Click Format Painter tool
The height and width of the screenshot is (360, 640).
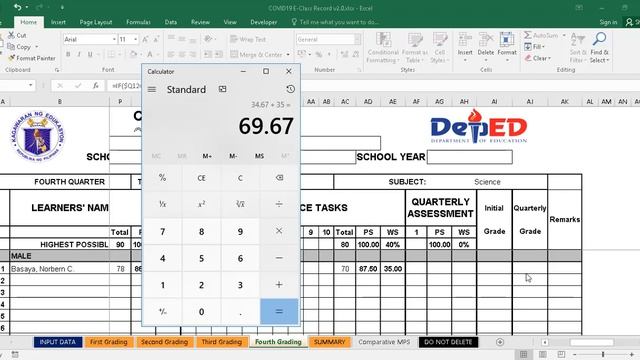coord(32,58)
